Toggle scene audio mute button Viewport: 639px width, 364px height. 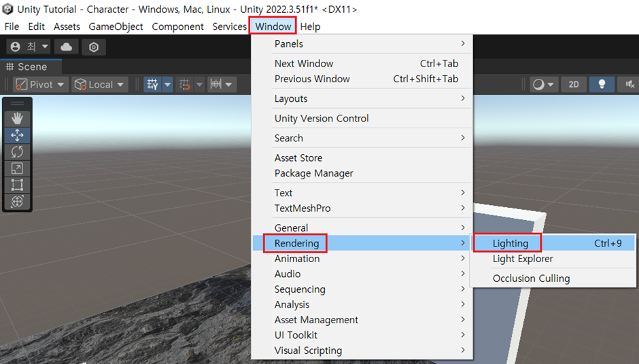coord(629,85)
